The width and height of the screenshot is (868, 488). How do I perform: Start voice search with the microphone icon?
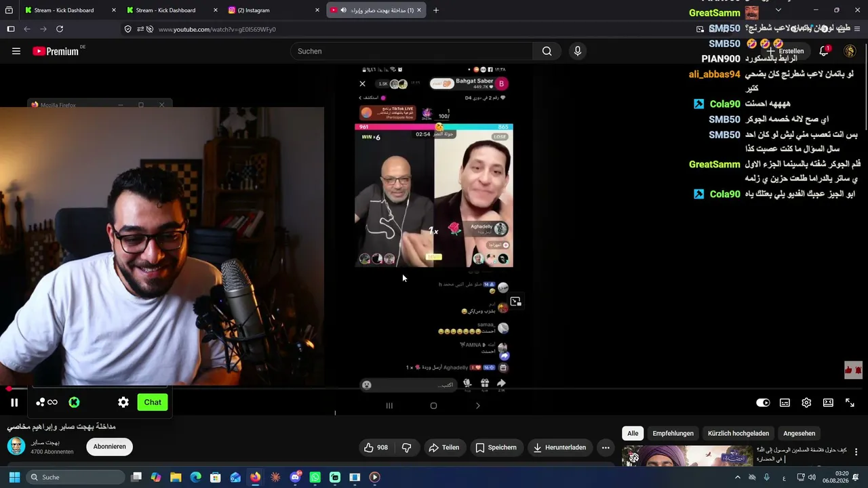pos(578,51)
